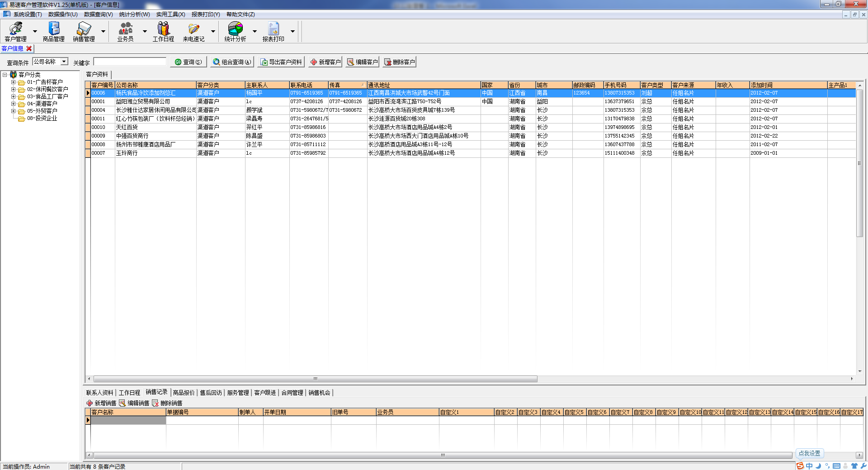Screen dimensions: 868x470
Task: Open 来电速记 in the toolbar
Action: tap(193, 32)
